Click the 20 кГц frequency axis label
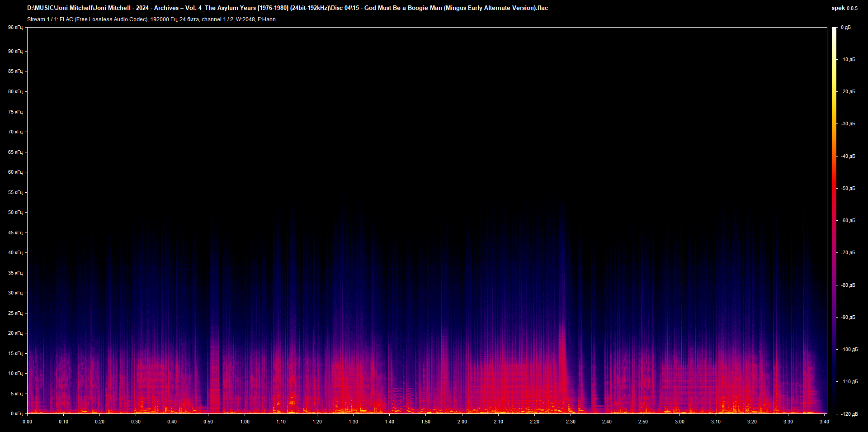Screen dimensions: 868x432 point(15,333)
